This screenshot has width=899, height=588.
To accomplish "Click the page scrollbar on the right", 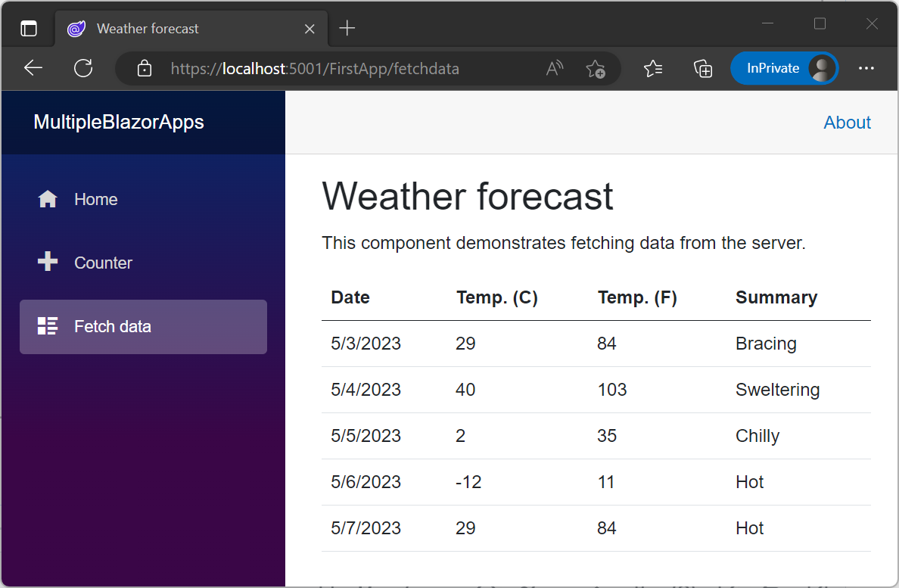I will [894, 303].
